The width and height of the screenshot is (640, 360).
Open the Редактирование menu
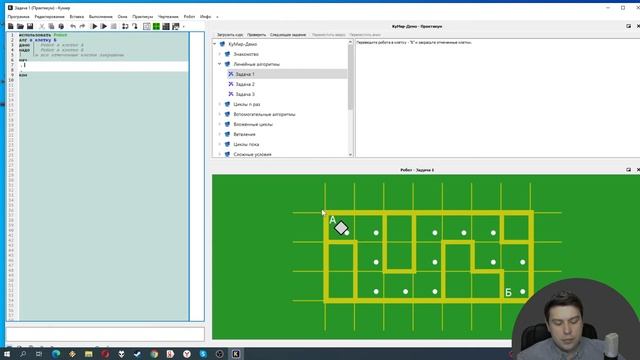coord(49,16)
